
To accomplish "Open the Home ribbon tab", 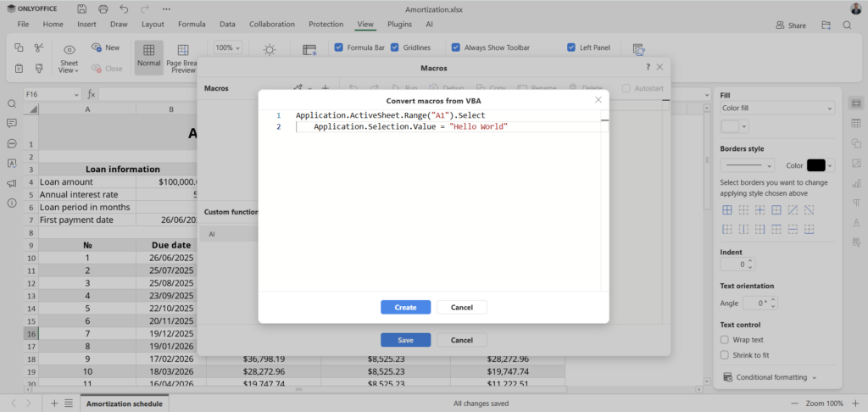I will [53, 25].
